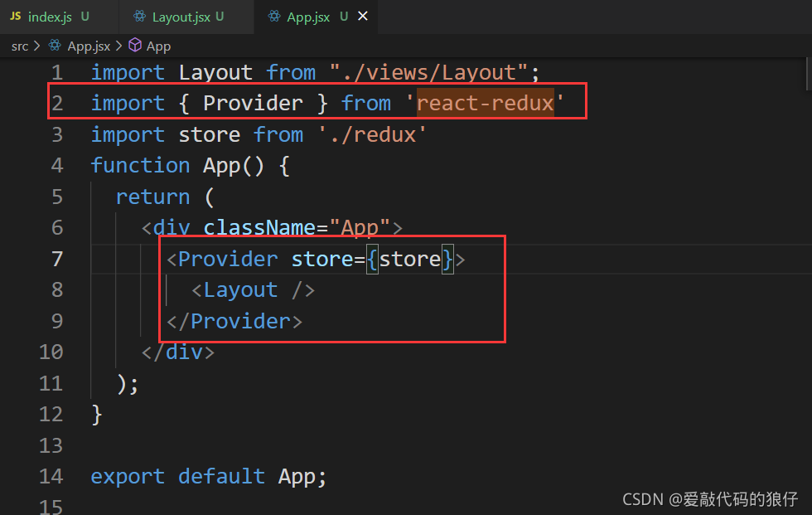Place cursor on the store import on line 3

point(209,134)
